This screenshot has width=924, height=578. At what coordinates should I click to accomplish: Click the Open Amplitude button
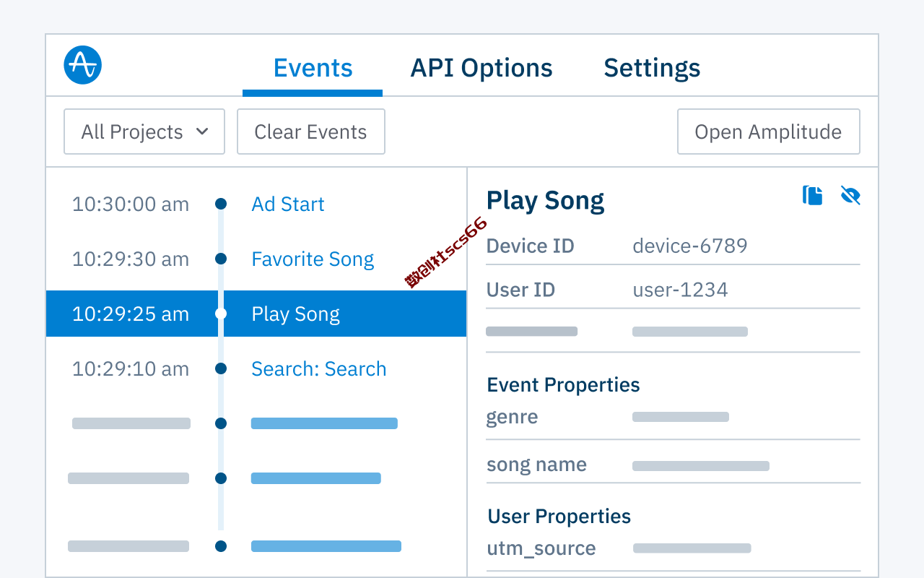point(768,131)
